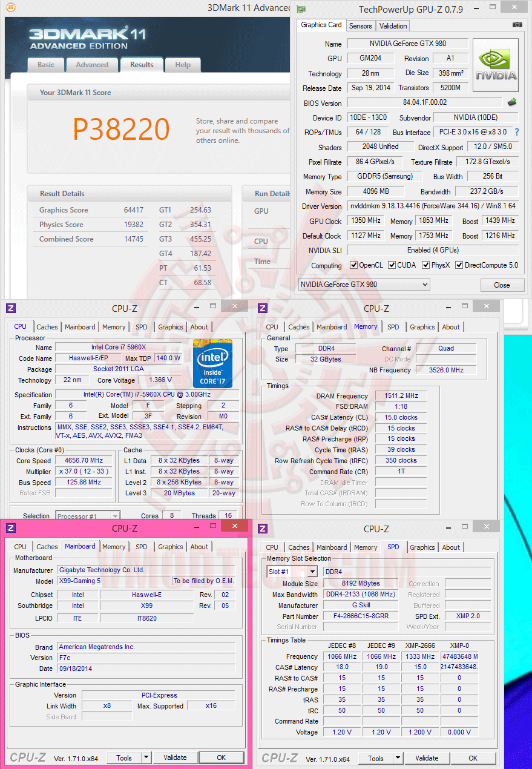This screenshot has height=769, width=532.
Task: Expand the Tools arrow in the Mainboard window
Action: point(146,757)
